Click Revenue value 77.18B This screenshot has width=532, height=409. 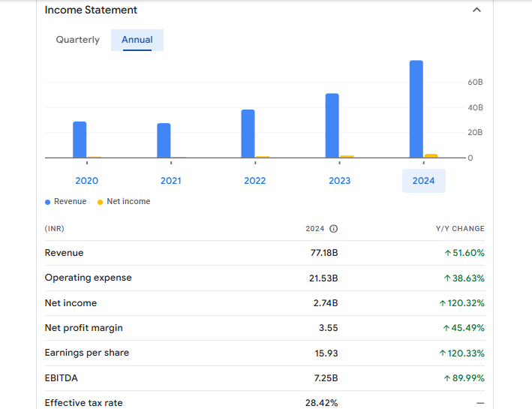pos(324,253)
